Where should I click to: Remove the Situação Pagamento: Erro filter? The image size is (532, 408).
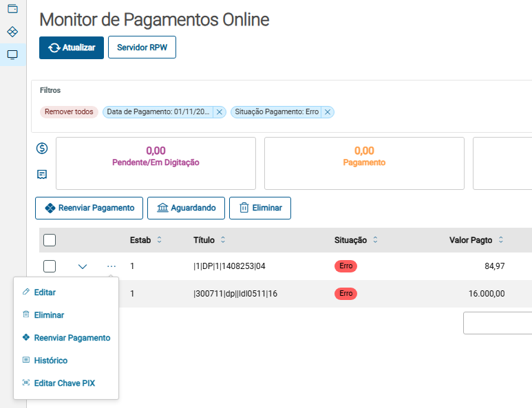(328, 111)
